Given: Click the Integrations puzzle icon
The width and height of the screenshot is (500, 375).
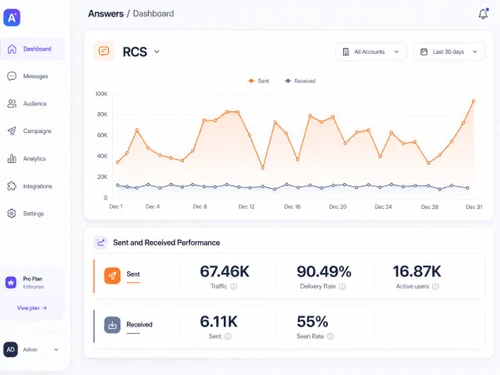Looking at the screenshot, I should (x=12, y=186).
